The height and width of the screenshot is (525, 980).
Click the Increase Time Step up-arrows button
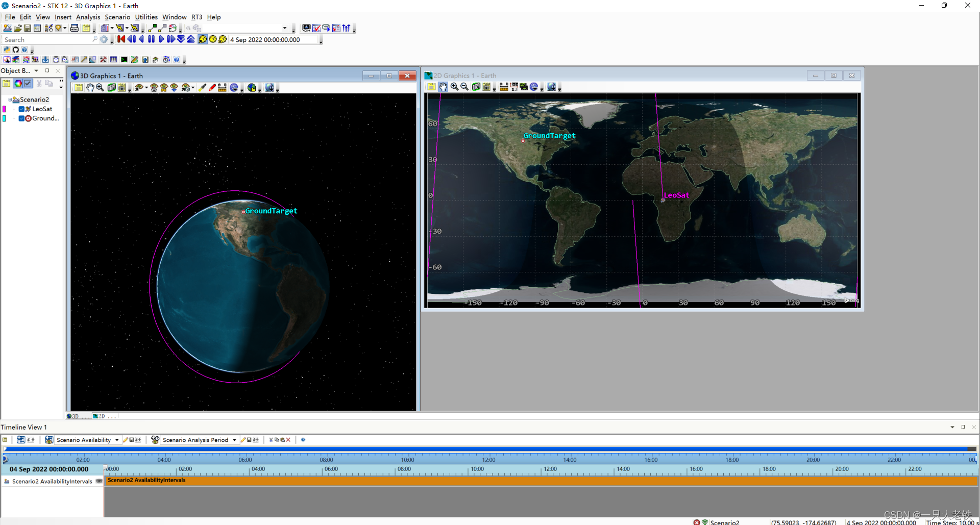coord(190,39)
